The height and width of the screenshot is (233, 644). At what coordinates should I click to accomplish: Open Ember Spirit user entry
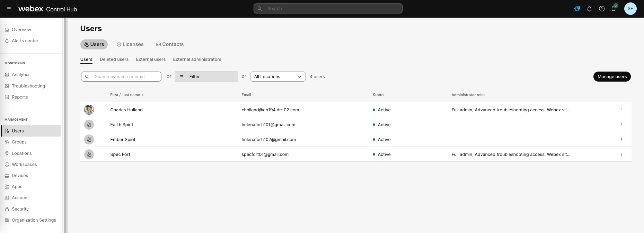(123, 140)
